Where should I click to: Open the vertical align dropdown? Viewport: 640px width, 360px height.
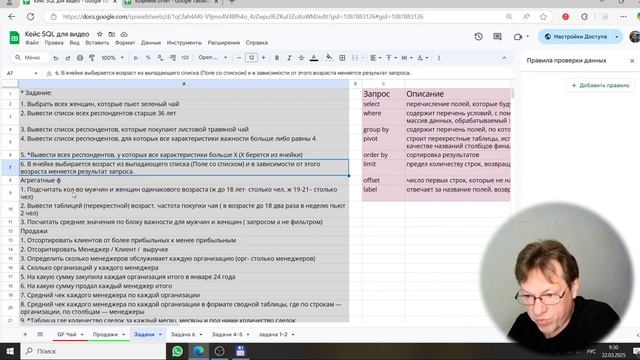[x=391, y=58]
